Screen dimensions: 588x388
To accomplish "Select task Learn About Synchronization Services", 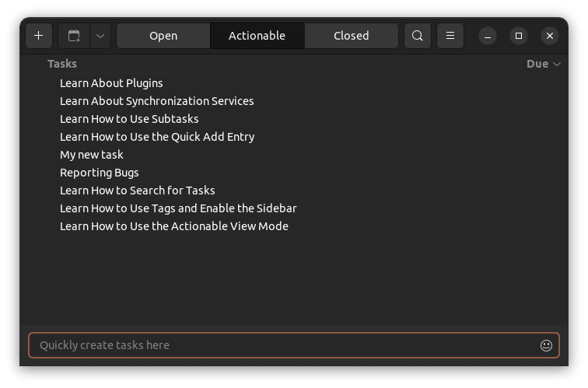I will (294, 101).
